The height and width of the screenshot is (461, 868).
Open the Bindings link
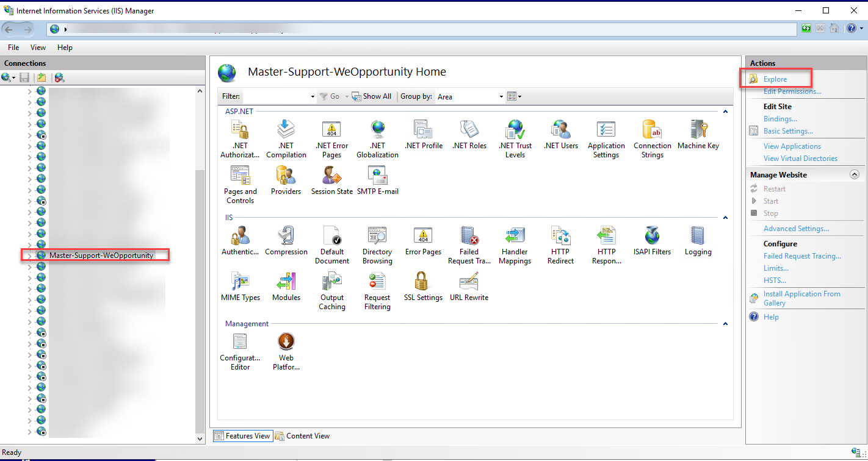click(780, 119)
